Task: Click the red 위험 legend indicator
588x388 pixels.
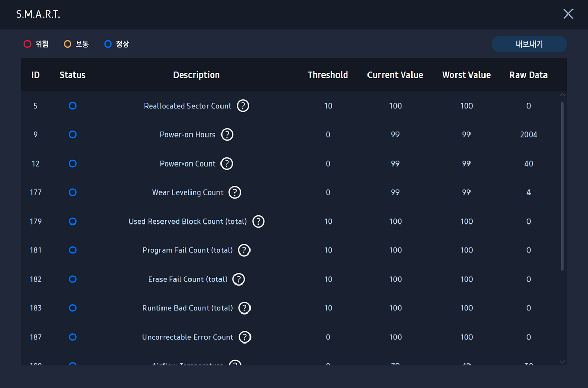Action: pyautogui.click(x=27, y=44)
